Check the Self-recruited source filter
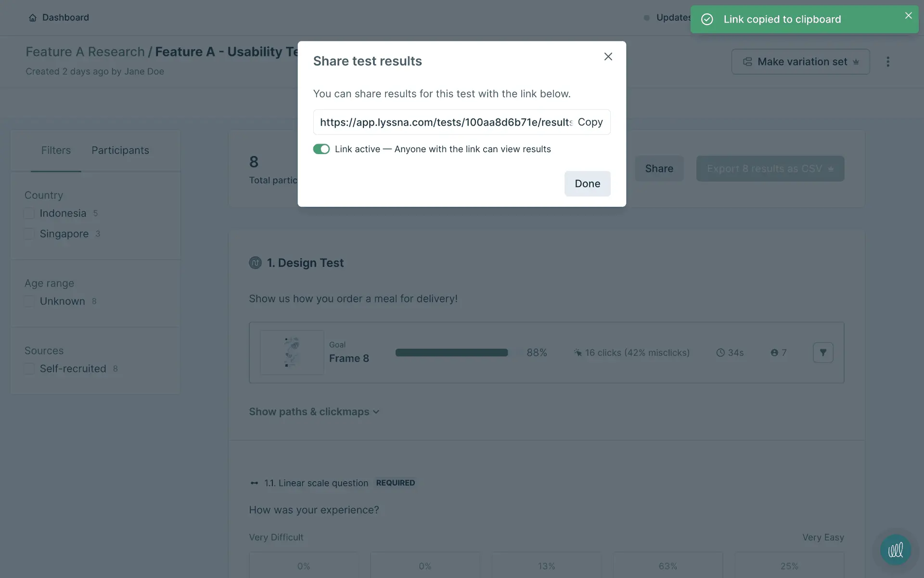The width and height of the screenshot is (924, 578). tap(29, 369)
